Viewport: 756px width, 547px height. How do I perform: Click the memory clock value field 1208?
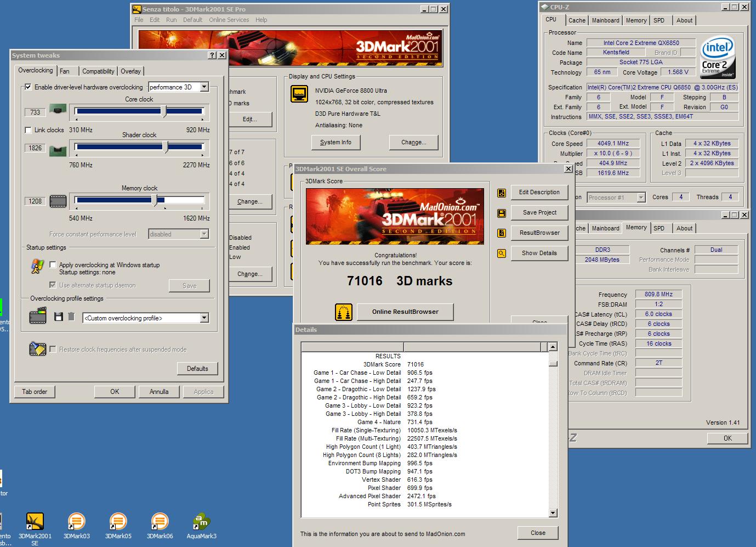coord(35,201)
